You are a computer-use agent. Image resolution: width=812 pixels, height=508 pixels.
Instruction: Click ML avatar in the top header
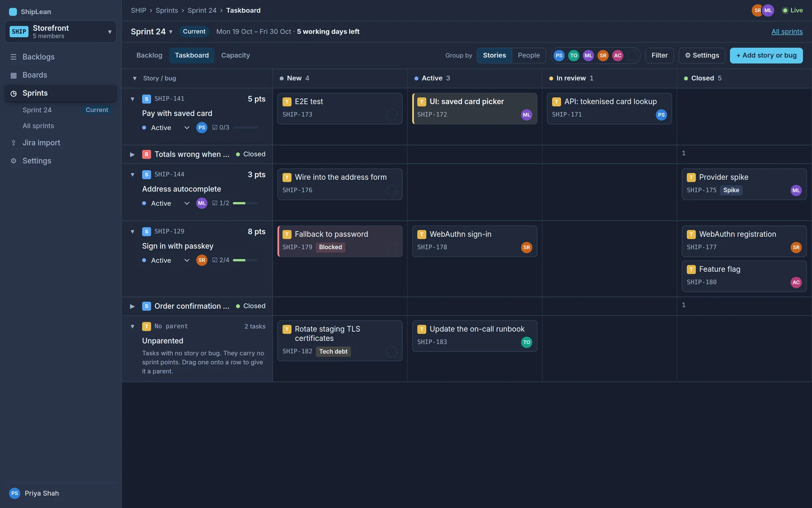[768, 11]
